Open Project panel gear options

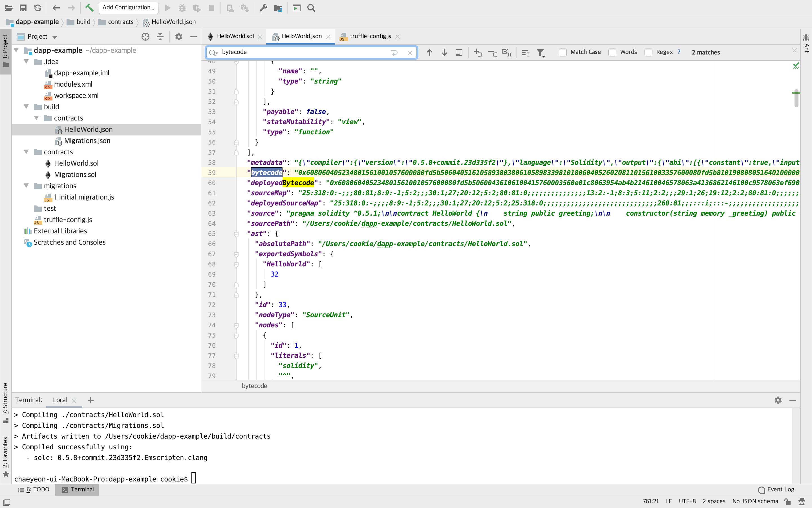coord(178,37)
